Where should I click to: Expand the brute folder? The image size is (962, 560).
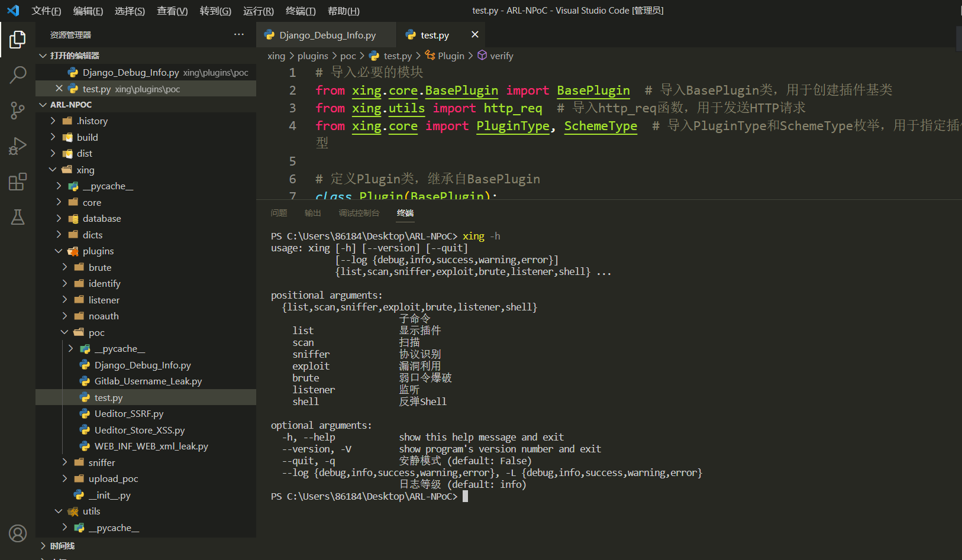[x=64, y=267]
